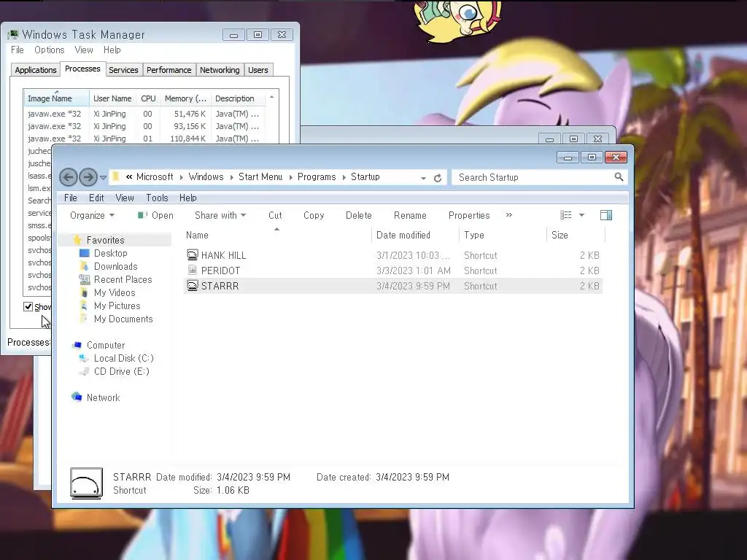
Task: Sort processes by CPU column
Action: click(x=148, y=98)
